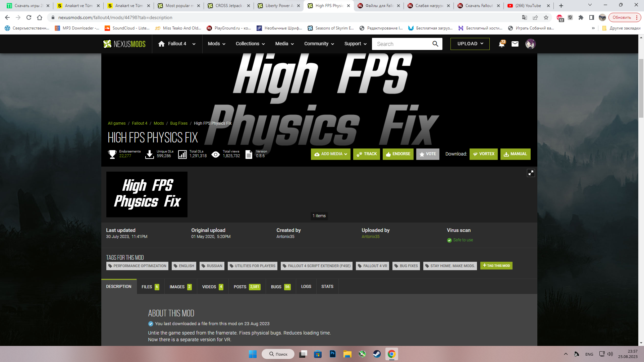Toggle the Vote button

click(x=427, y=154)
